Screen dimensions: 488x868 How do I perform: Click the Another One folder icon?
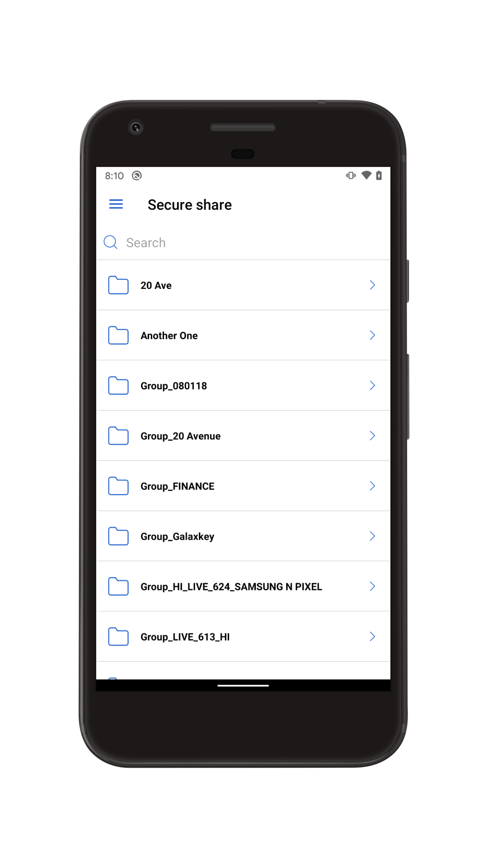click(118, 335)
